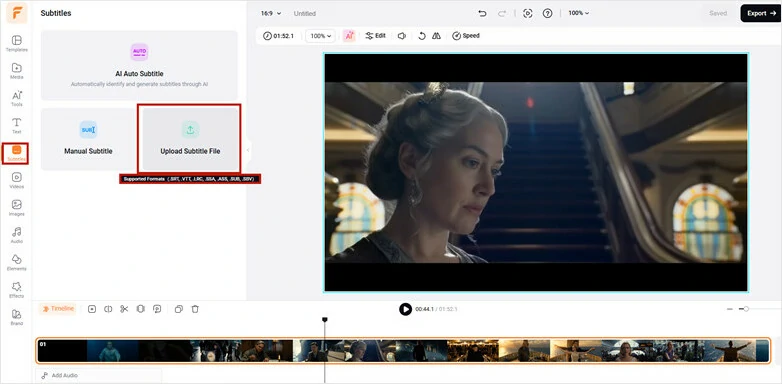This screenshot has width=782, height=384.
Task: Select the Subtitles sidebar tab
Action: tap(16, 153)
